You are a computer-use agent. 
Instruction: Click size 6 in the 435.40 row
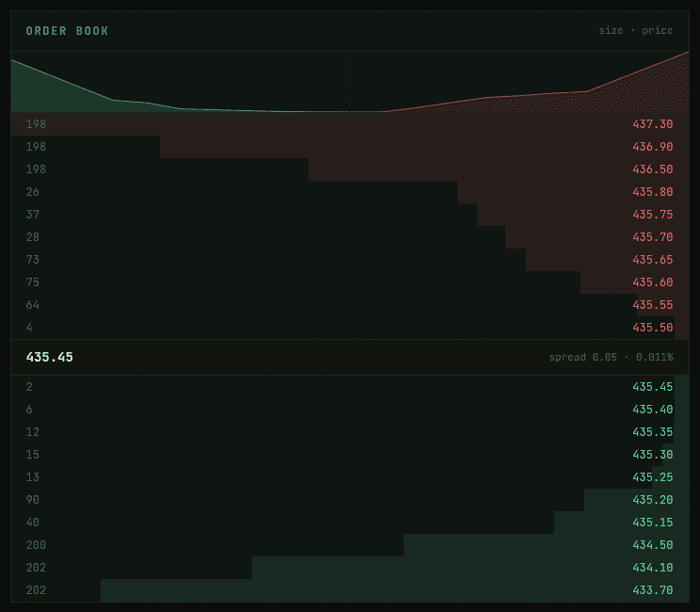coord(29,410)
